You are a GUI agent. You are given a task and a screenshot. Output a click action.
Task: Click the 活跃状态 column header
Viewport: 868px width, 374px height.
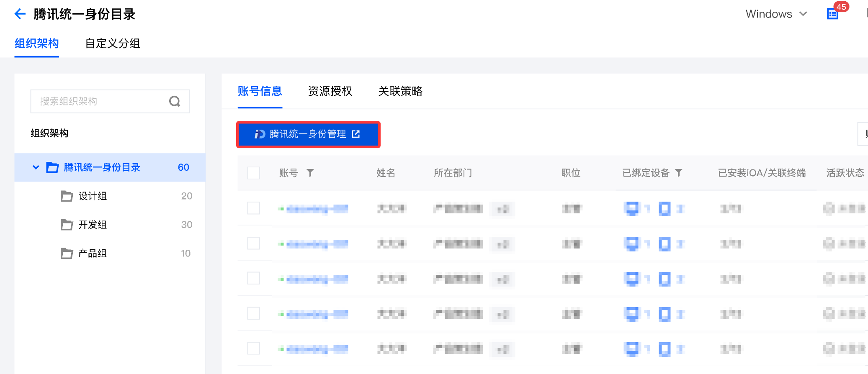click(x=845, y=173)
